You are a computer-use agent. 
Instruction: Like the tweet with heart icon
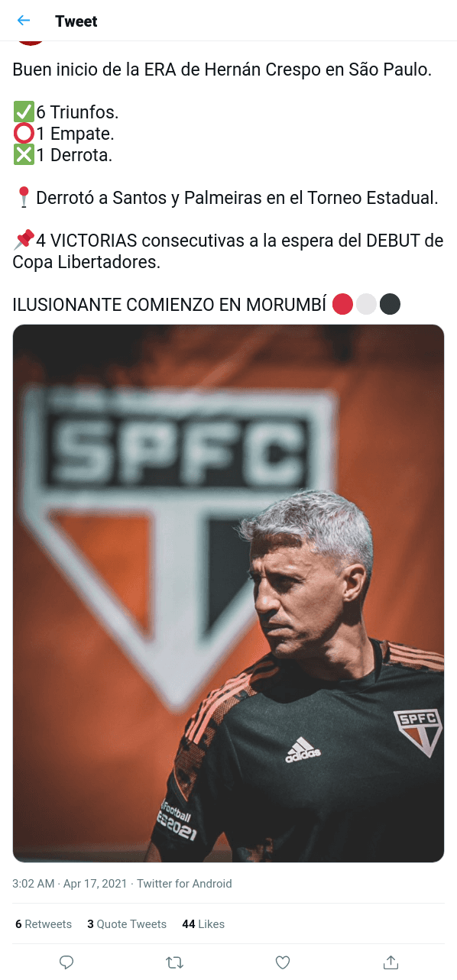coord(283,962)
